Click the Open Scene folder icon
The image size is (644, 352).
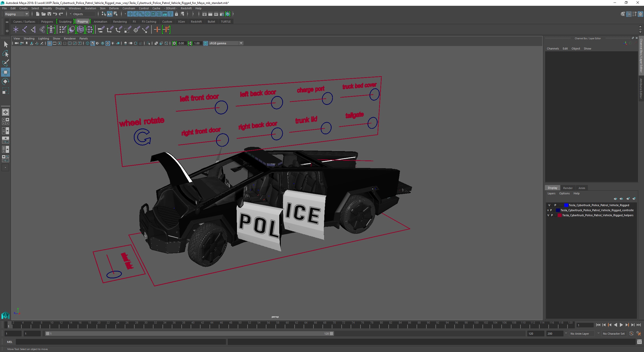pos(43,14)
